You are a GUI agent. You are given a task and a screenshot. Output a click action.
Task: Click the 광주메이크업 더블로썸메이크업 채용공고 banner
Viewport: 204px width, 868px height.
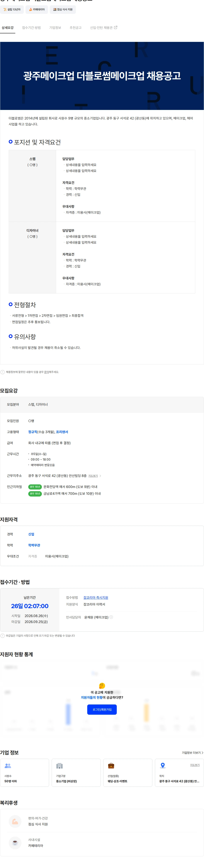102,76
